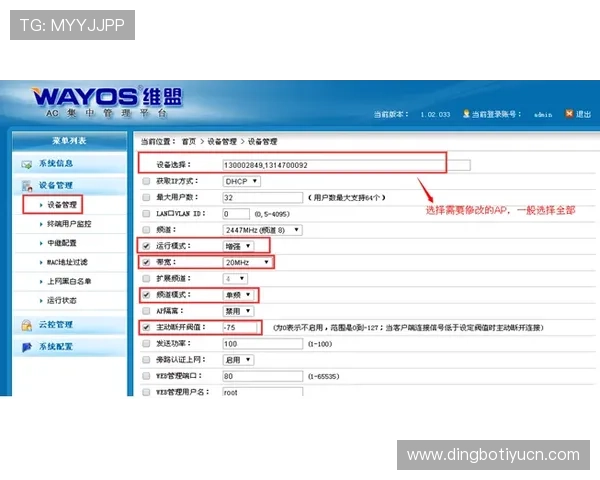Enable the 最大用户数 checkbox

pyautogui.click(x=146, y=197)
